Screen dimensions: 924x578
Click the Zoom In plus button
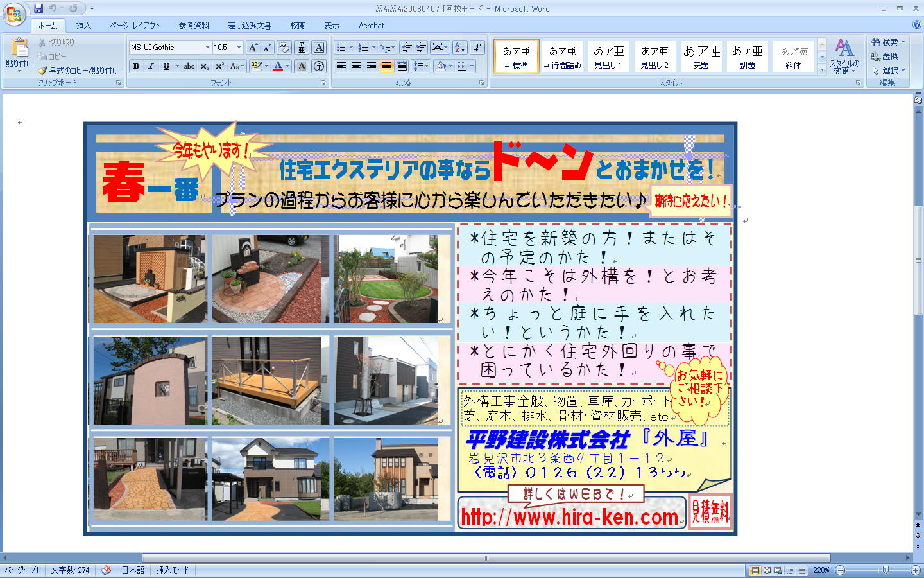pos(916,570)
